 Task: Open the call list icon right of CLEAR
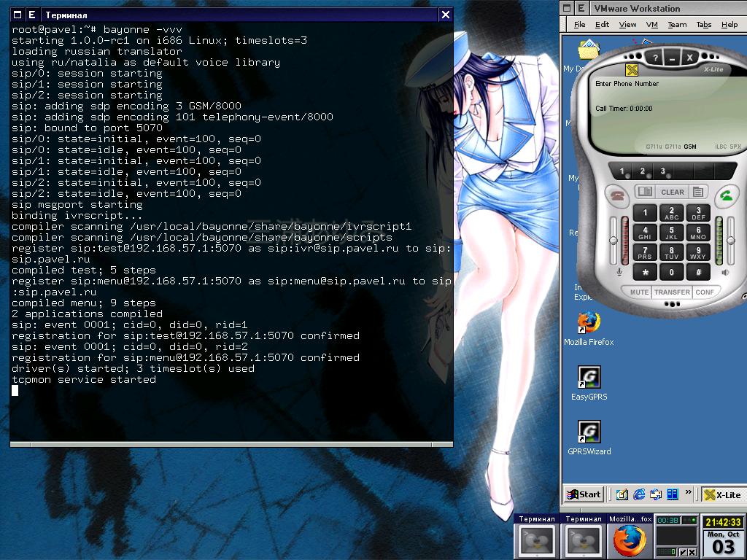coord(698,192)
